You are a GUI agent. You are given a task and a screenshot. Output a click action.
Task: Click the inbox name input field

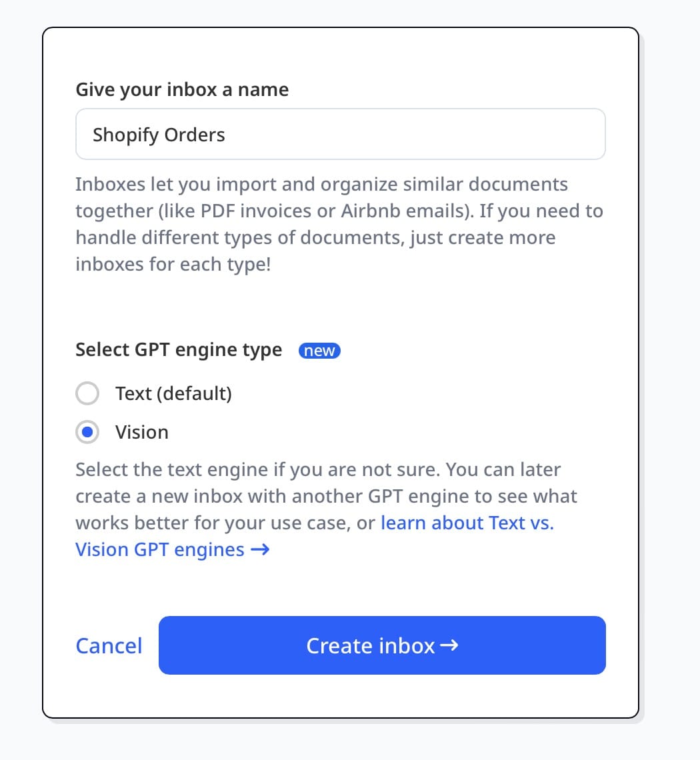[340, 135]
